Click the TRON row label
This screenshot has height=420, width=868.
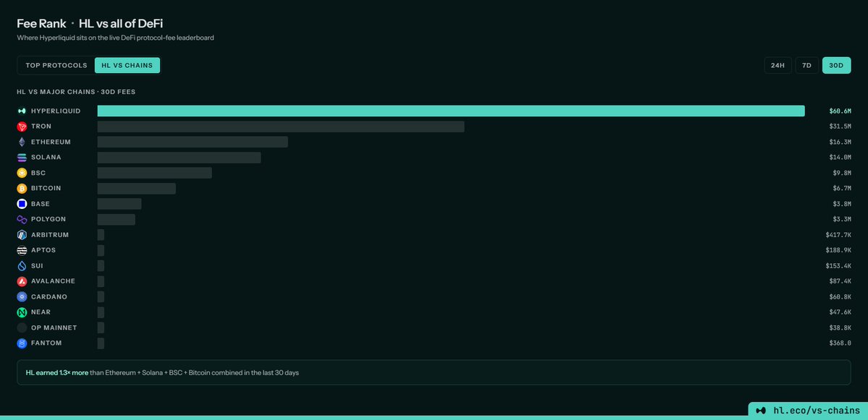coord(41,127)
